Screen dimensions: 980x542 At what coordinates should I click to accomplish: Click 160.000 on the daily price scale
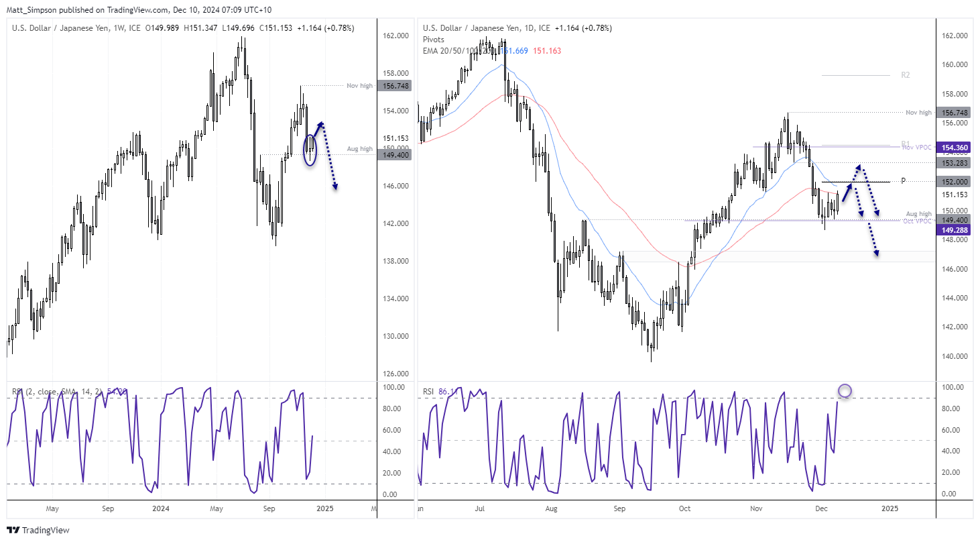(x=954, y=65)
